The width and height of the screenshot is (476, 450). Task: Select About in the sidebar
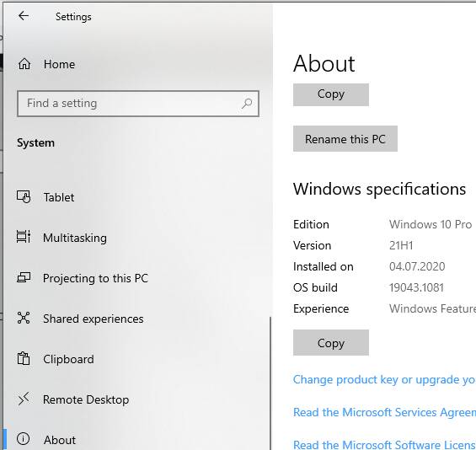[x=60, y=440]
